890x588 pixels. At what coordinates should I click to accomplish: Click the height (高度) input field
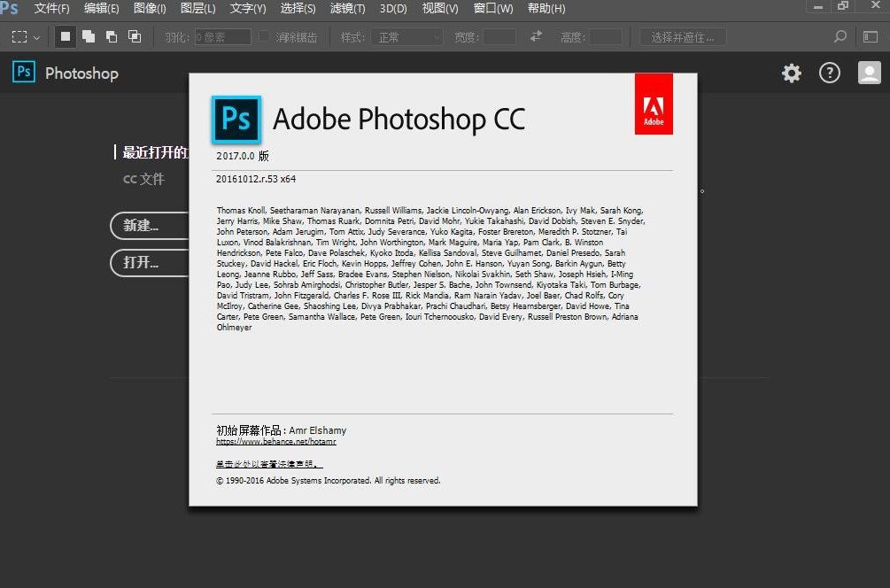click(x=606, y=37)
